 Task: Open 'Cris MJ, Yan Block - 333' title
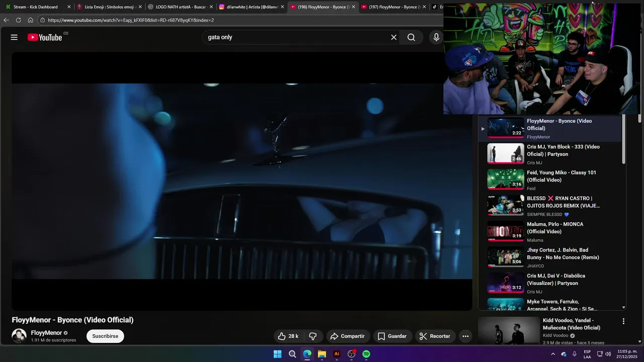(x=563, y=150)
